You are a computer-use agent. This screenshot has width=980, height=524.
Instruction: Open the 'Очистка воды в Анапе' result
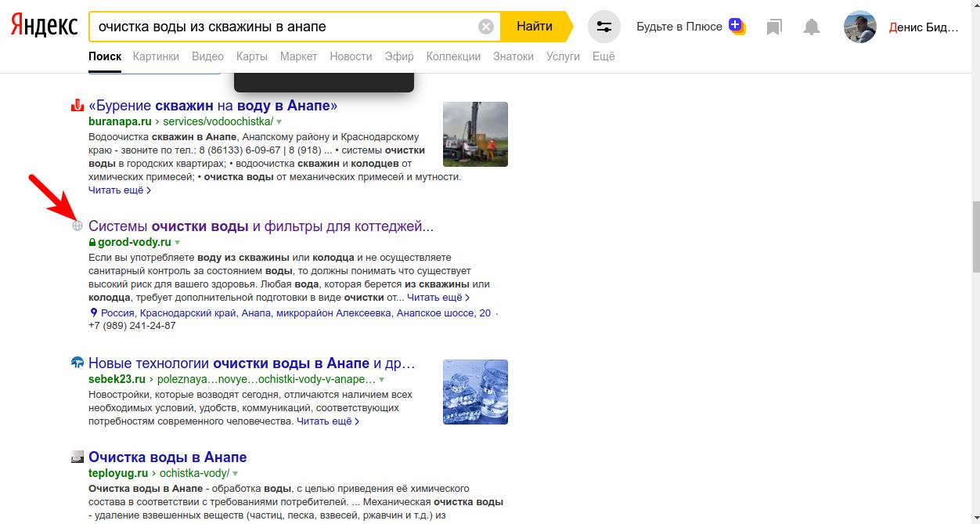click(168, 457)
